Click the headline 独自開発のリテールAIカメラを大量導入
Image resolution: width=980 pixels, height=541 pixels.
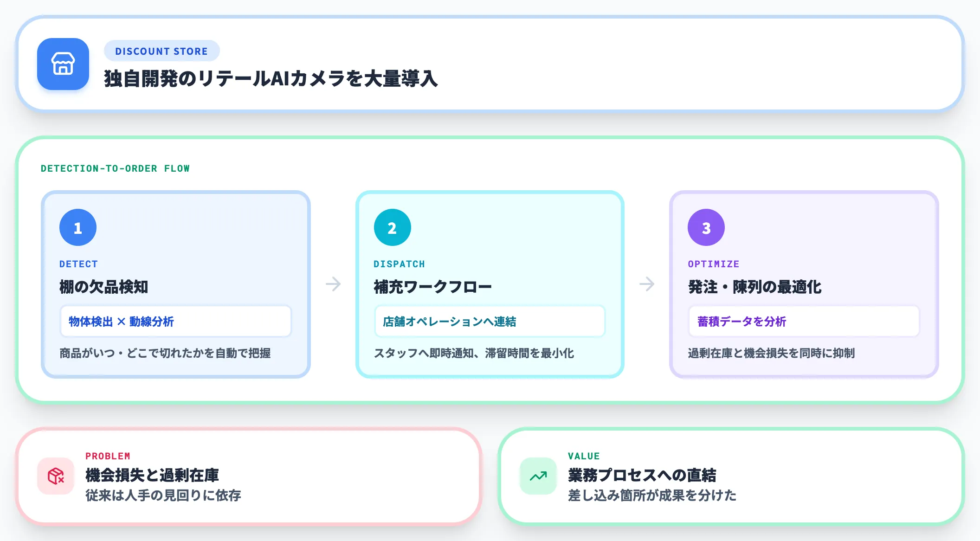coord(271,78)
